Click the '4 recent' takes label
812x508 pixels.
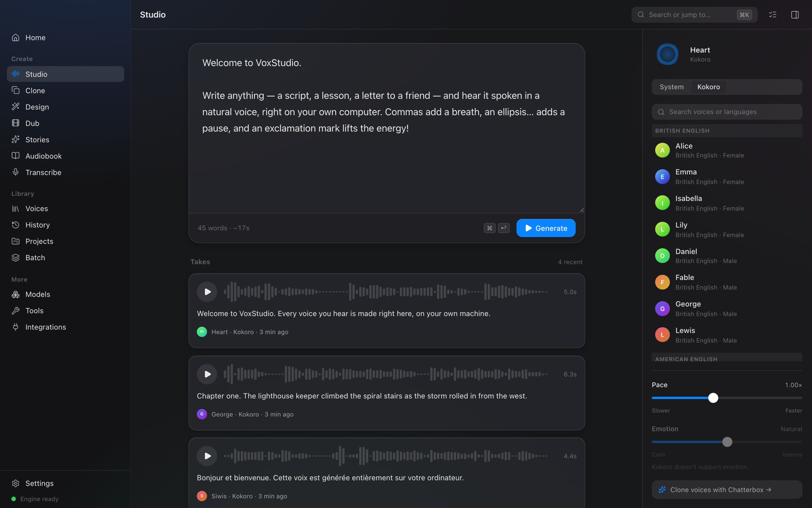[x=570, y=262]
